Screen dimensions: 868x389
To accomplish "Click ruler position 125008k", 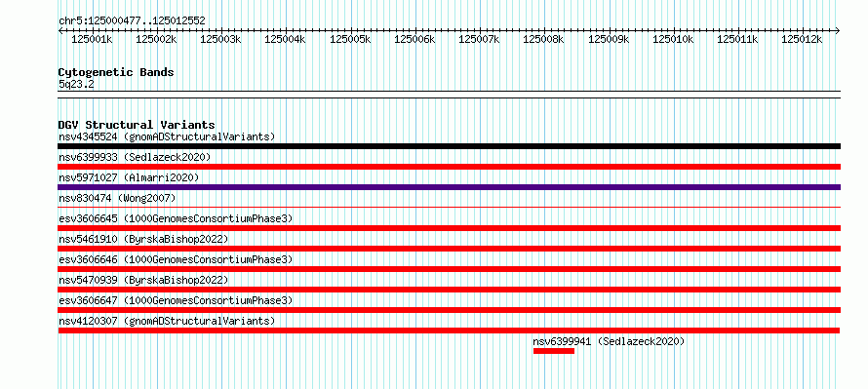I will coord(543,39).
